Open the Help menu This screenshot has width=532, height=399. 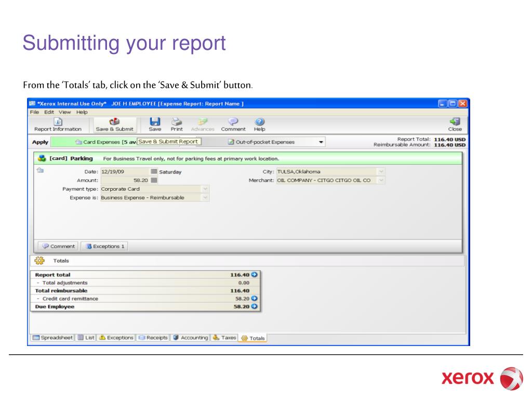pyautogui.click(x=82, y=112)
